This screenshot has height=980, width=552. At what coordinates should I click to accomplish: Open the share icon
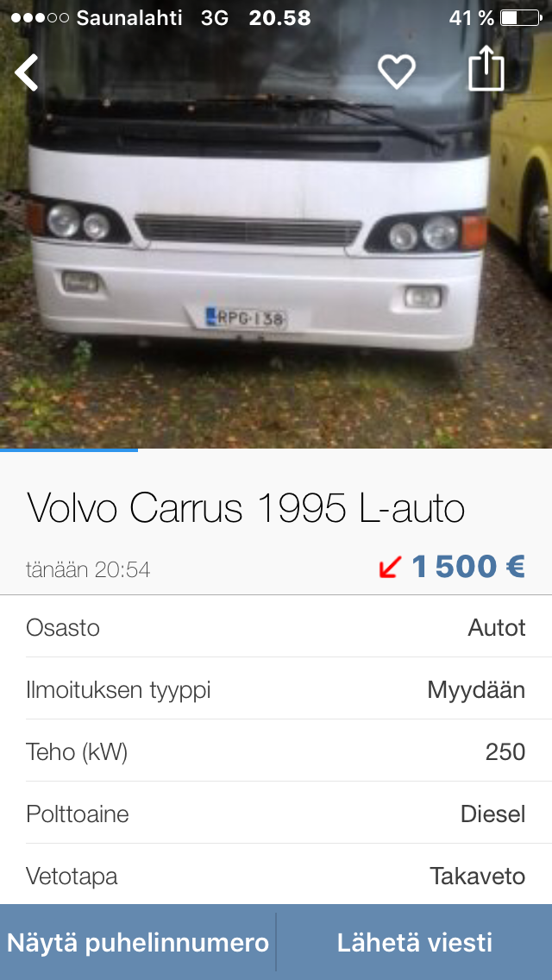pos(486,69)
